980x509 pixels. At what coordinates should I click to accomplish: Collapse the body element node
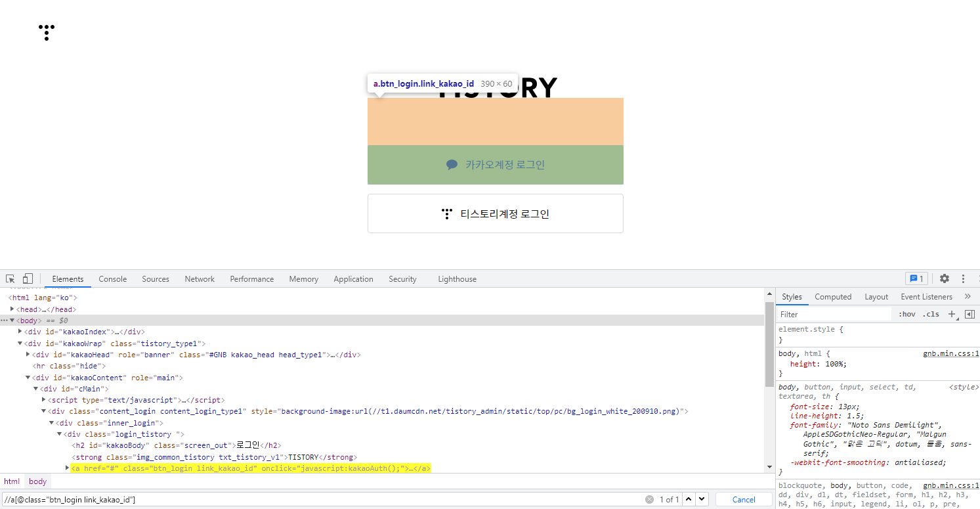point(12,321)
